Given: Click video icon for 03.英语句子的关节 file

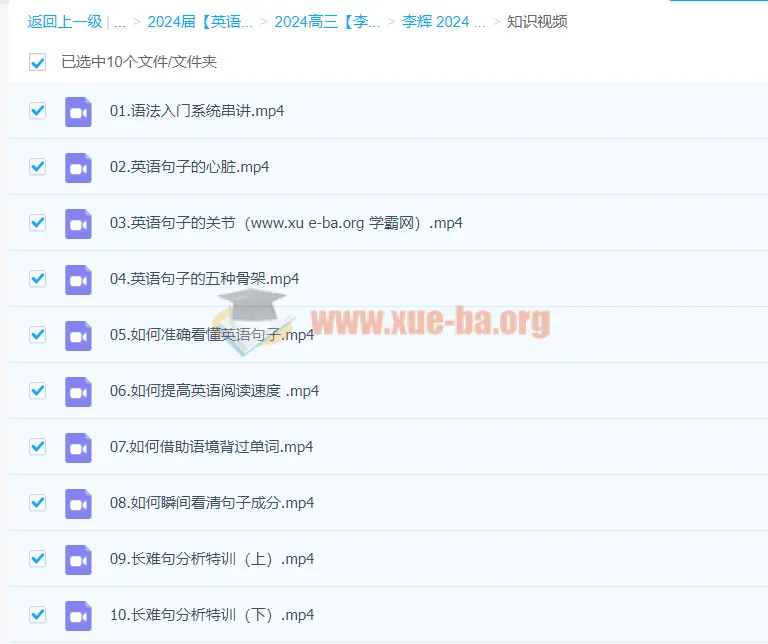Looking at the screenshot, I should pyautogui.click(x=78, y=224).
